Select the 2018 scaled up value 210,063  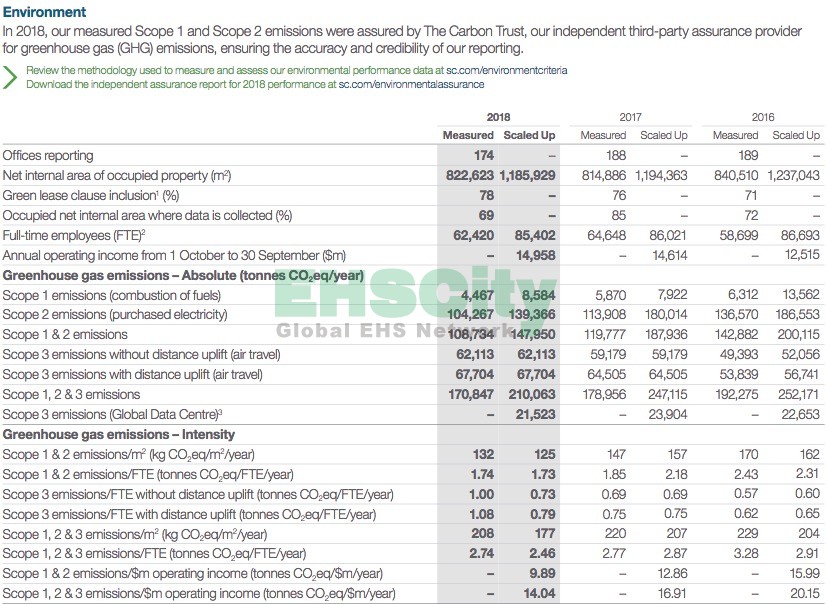(x=529, y=394)
